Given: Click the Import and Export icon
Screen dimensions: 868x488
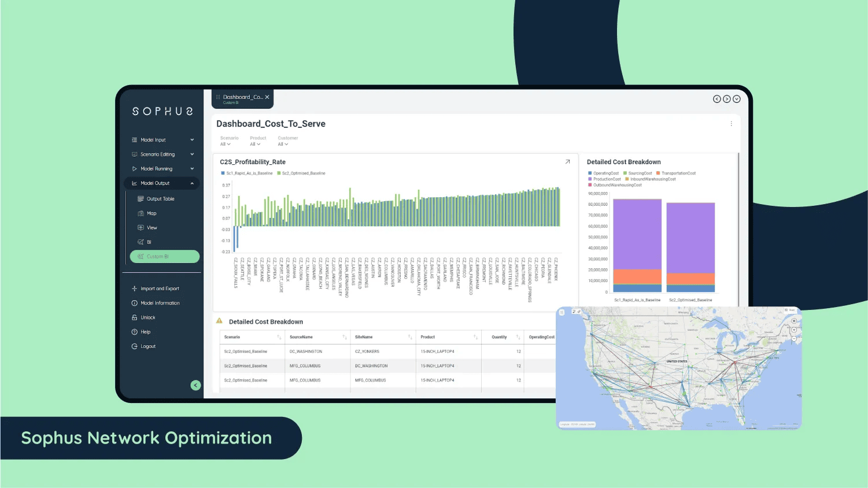Looking at the screenshot, I should click(x=135, y=288).
